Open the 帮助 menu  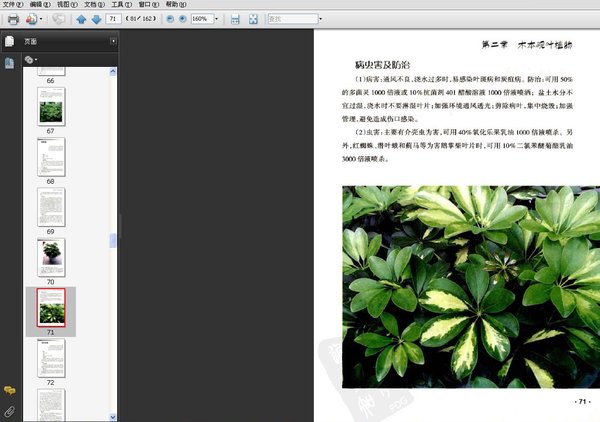point(176,4)
